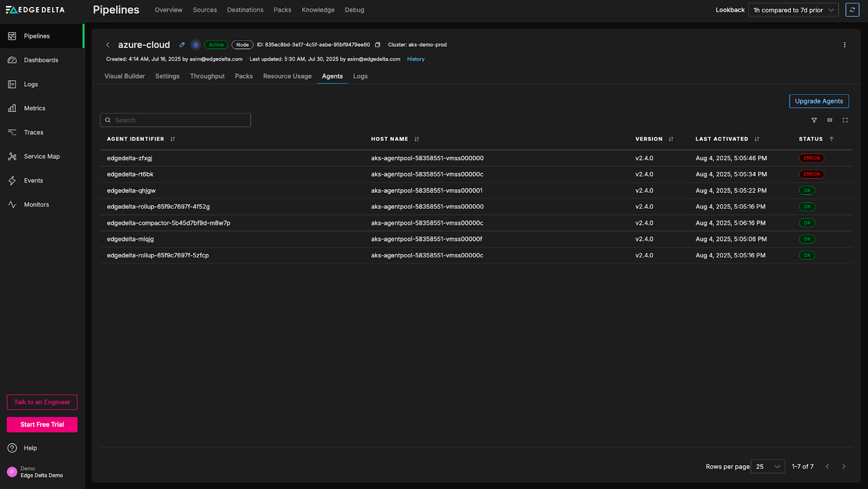
Task: Click the refresh icon beside Lookback
Action: (852, 10)
